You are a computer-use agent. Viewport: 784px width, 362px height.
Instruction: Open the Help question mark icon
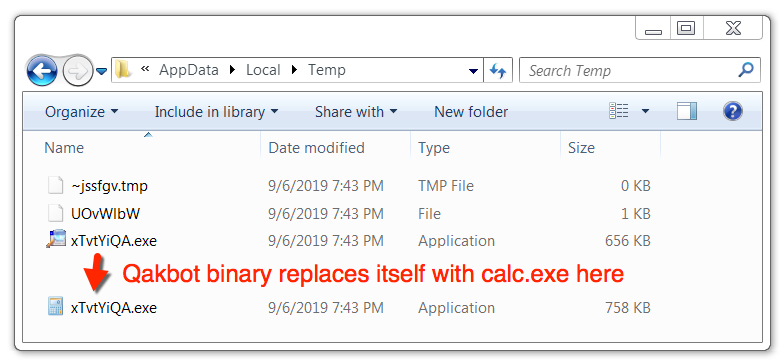coord(732,110)
